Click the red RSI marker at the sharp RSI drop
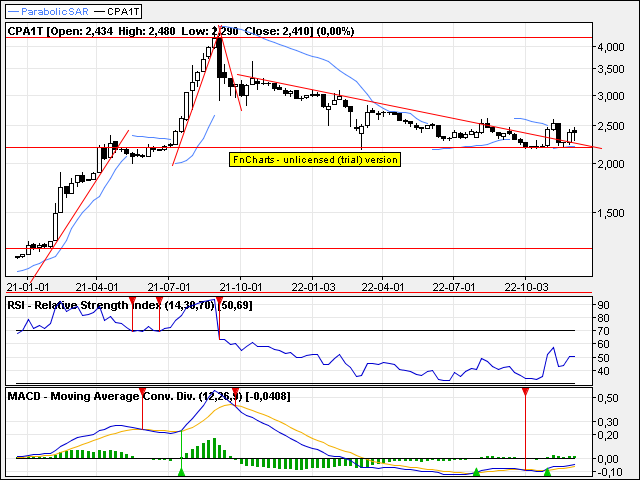The height and width of the screenshot is (480, 640). point(219,302)
